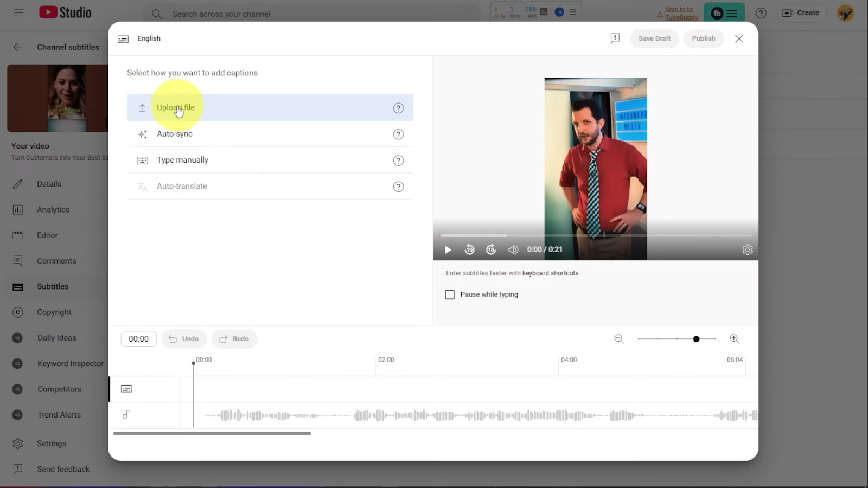Enable Pause while typing checkbox
The height and width of the screenshot is (488, 868).
tap(450, 294)
